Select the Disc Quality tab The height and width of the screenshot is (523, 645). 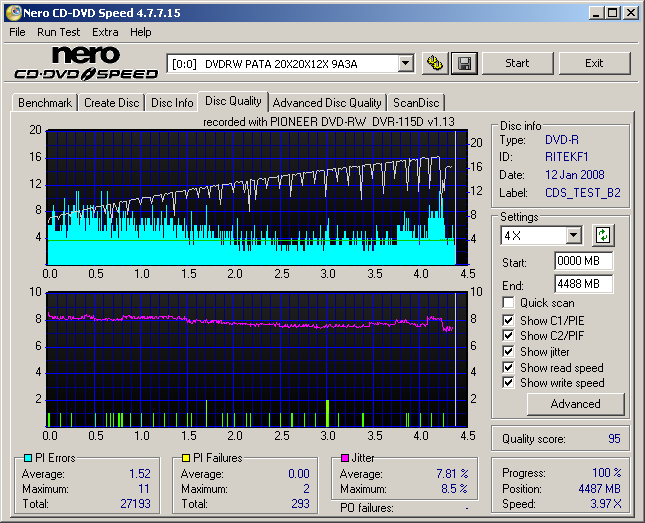233,101
